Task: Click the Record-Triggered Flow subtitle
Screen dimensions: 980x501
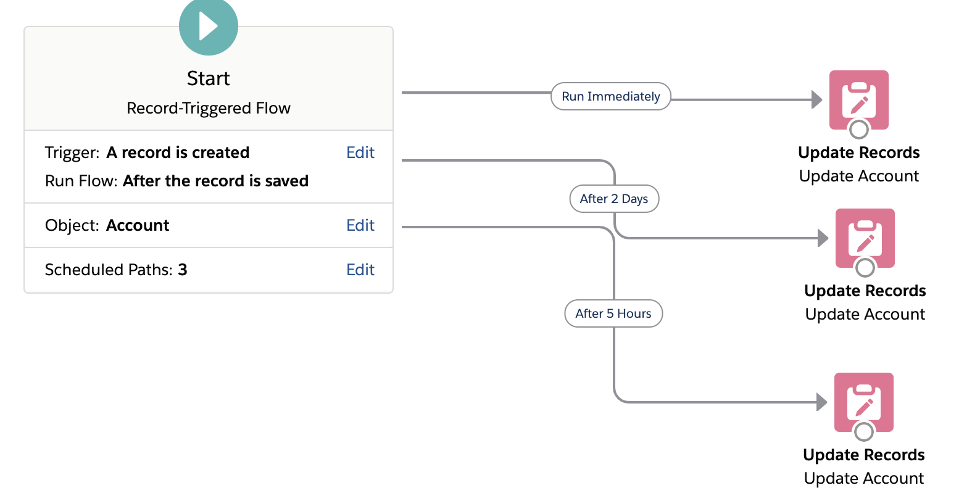Action: [208, 107]
